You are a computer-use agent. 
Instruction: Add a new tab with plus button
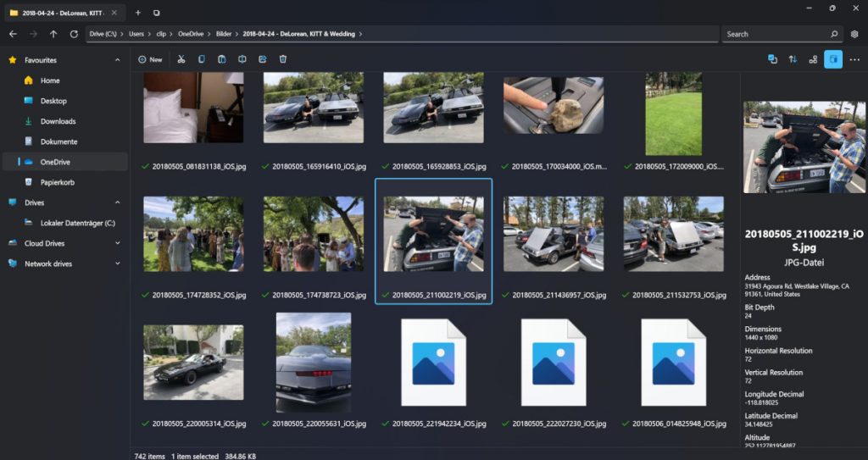[x=138, y=13]
